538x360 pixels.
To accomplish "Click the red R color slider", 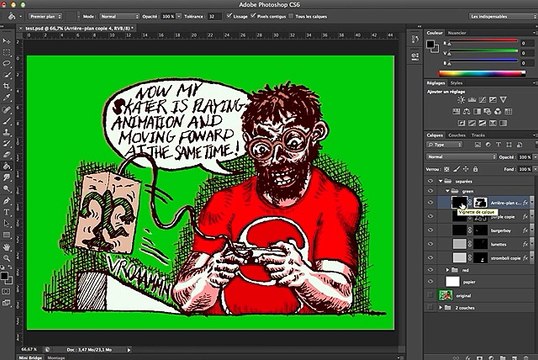I will point(483,41).
